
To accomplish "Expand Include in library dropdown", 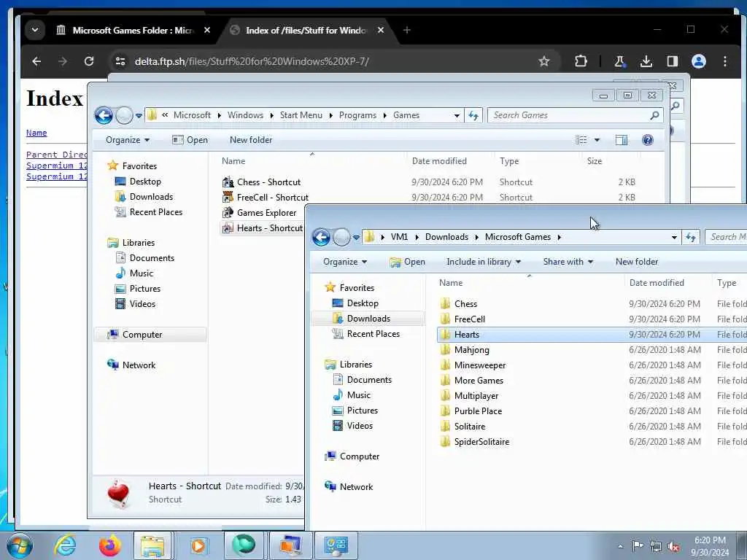I will (484, 262).
